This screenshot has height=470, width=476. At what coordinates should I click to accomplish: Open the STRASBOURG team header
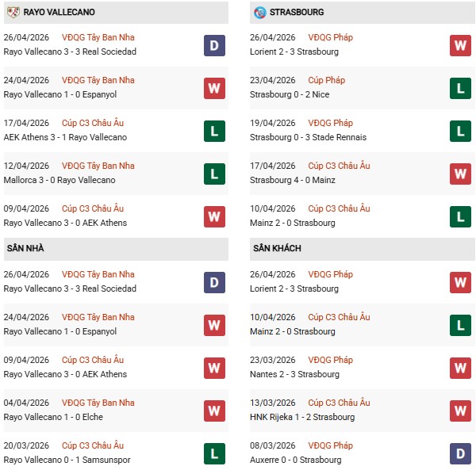point(297,12)
